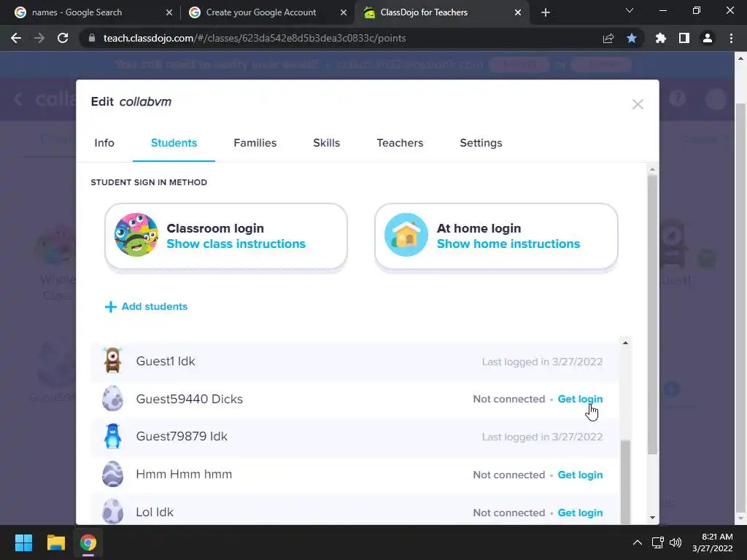Expand the system tray hidden icons chevron
Viewport: 747px width, 560px height.
pyautogui.click(x=637, y=542)
